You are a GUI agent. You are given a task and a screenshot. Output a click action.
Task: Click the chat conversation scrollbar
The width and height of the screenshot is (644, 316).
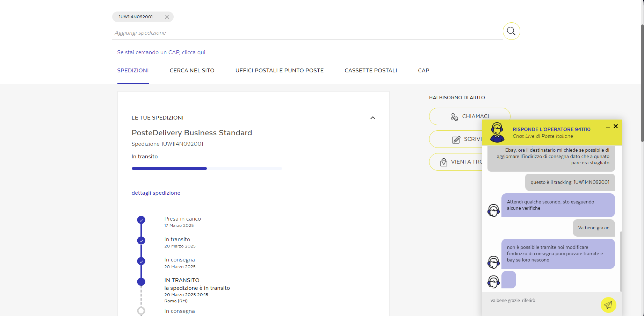[x=621, y=261]
